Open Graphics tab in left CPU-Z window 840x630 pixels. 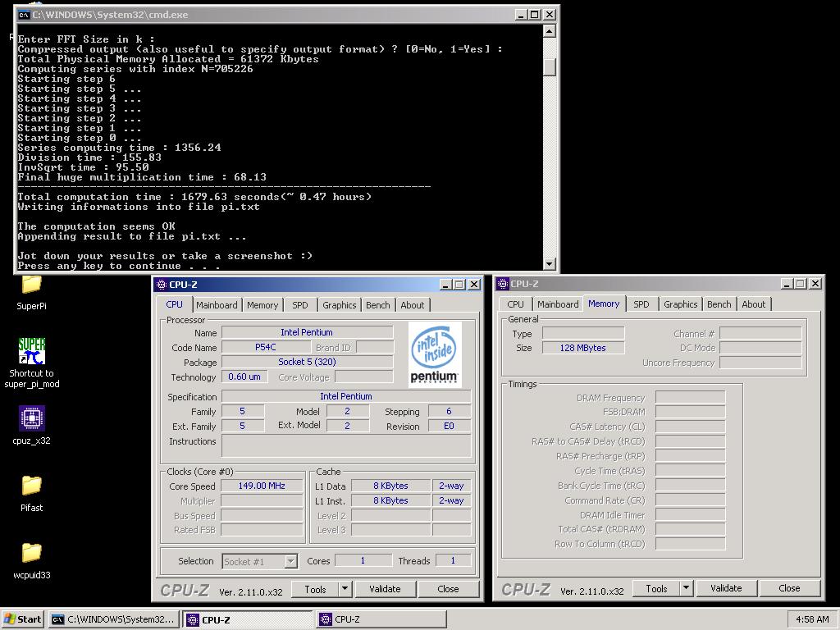click(339, 305)
